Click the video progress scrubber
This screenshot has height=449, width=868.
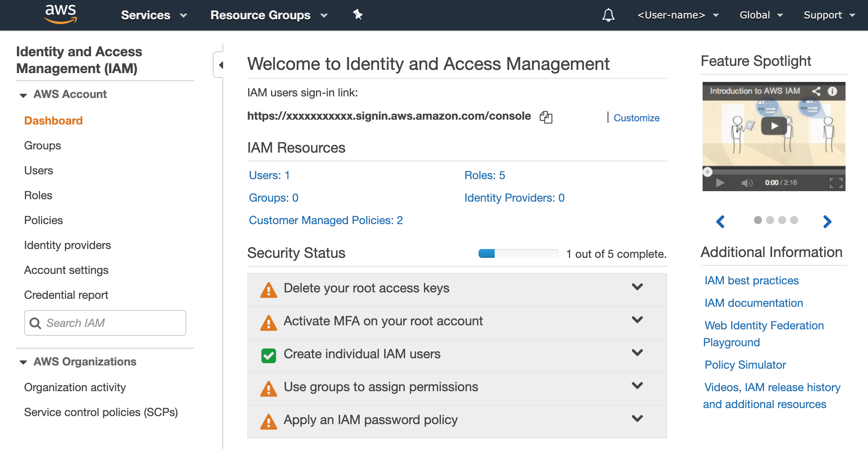pyautogui.click(x=708, y=172)
